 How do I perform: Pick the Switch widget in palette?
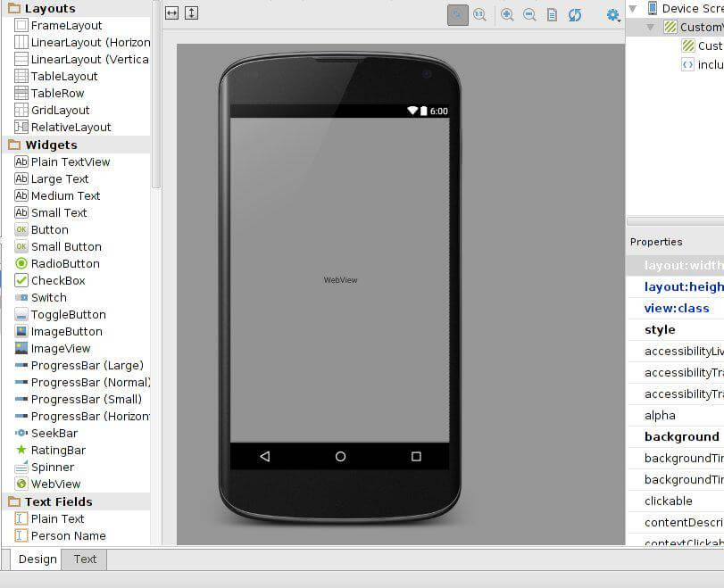(48, 297)
